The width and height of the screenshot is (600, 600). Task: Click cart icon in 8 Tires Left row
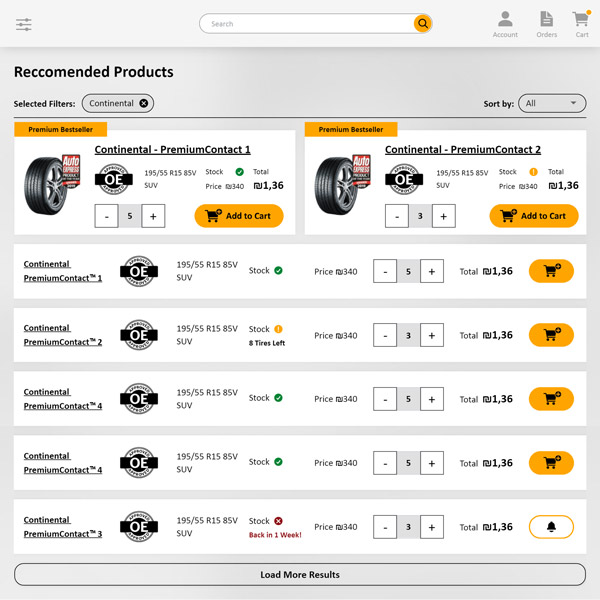tap(551, 335)
